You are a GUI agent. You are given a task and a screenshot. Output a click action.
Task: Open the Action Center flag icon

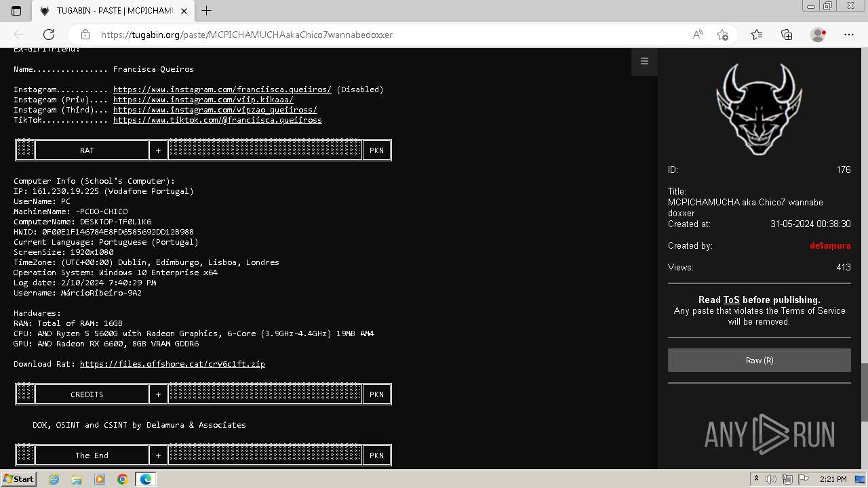click(803, 479)
